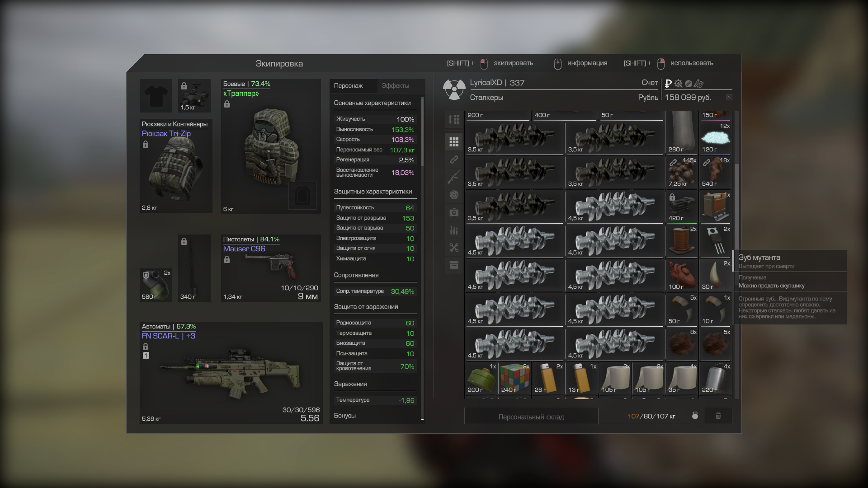This screenshot has width=868, height=488.
Task: Select the ammunition bullets filter icon
Action: click(454, 230)
